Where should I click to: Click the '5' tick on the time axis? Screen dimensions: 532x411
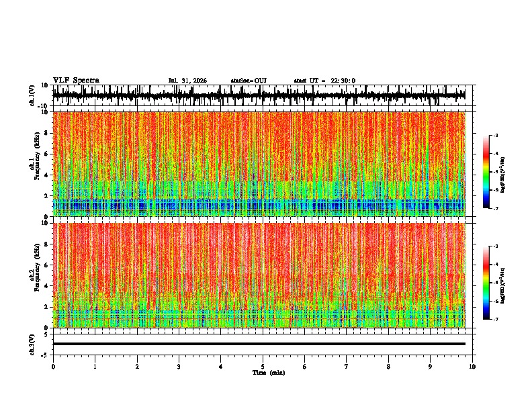point(263,367)
